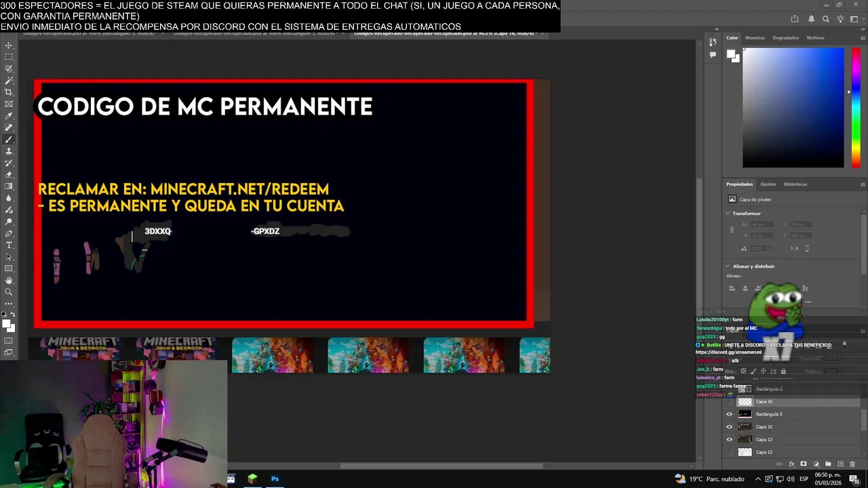Select the Capa 15 layer name

(764, 427)
